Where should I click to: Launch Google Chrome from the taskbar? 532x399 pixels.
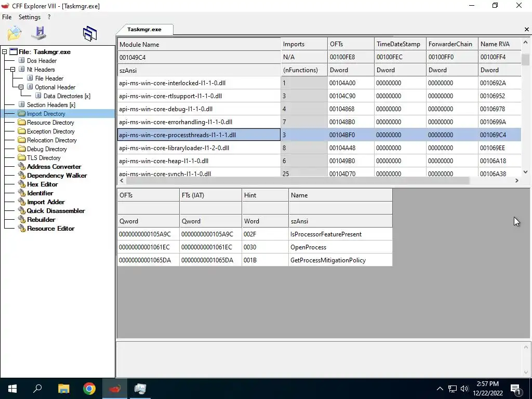[x=89, y=389]
